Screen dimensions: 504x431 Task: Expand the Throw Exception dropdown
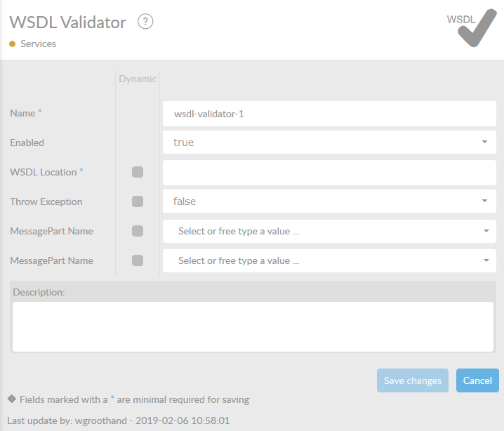click(329, 201)
